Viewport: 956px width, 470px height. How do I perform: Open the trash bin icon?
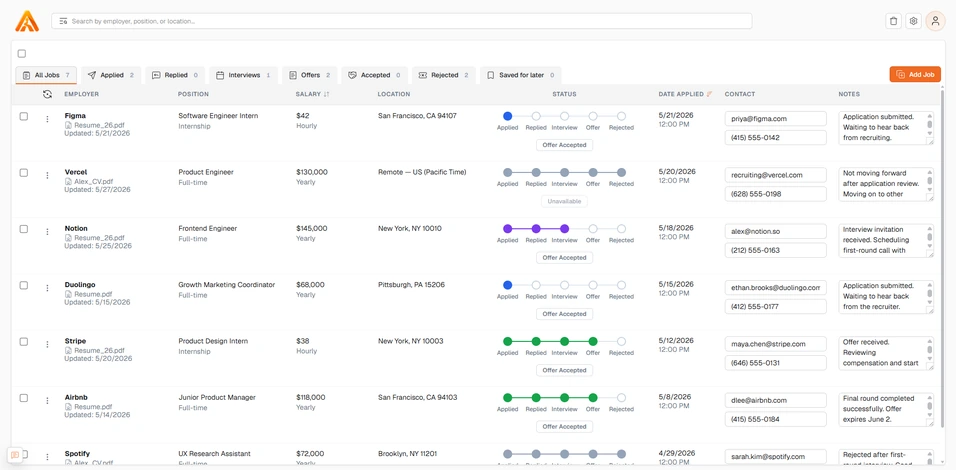(893, 21)
